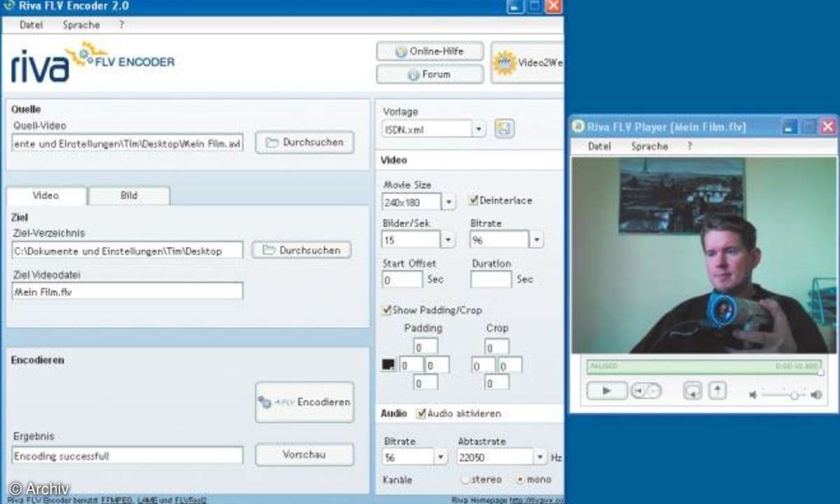Click the Online-Hilfe button
This screenshot has height=504, width=840.
430,52
